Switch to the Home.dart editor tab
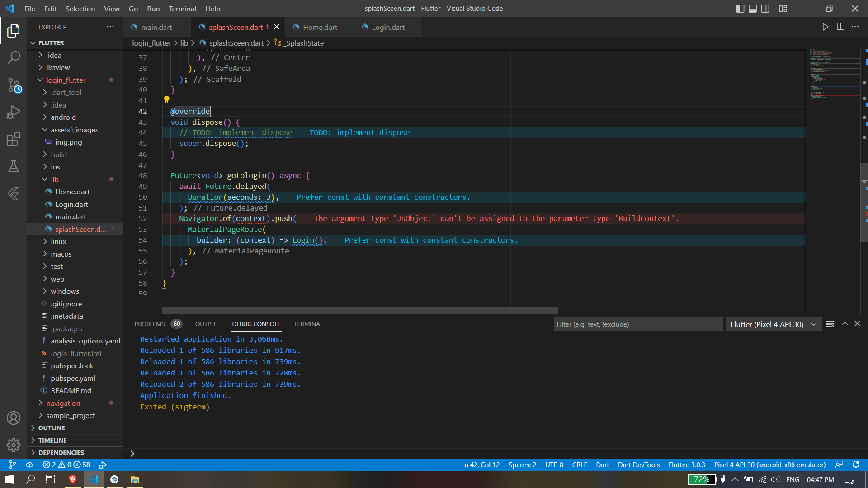This screenshot has height=488, width=868. (318, 27)
